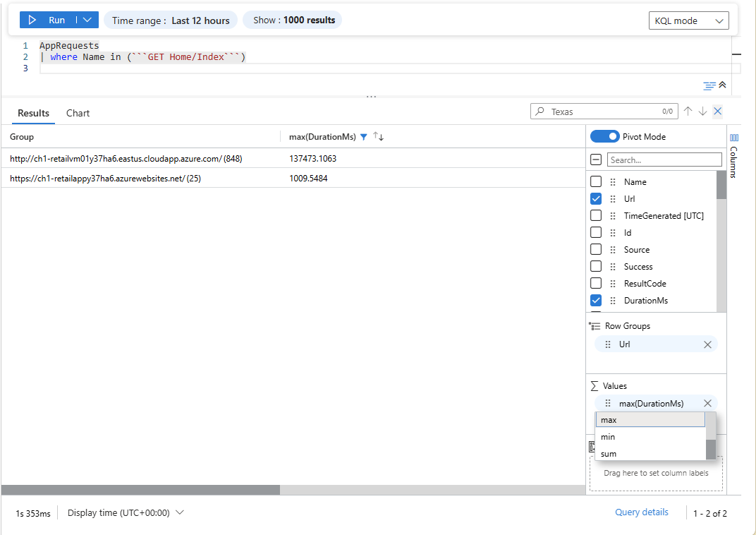Click max(DurationMs) column header
756x535 pixels.
(322, 137)
